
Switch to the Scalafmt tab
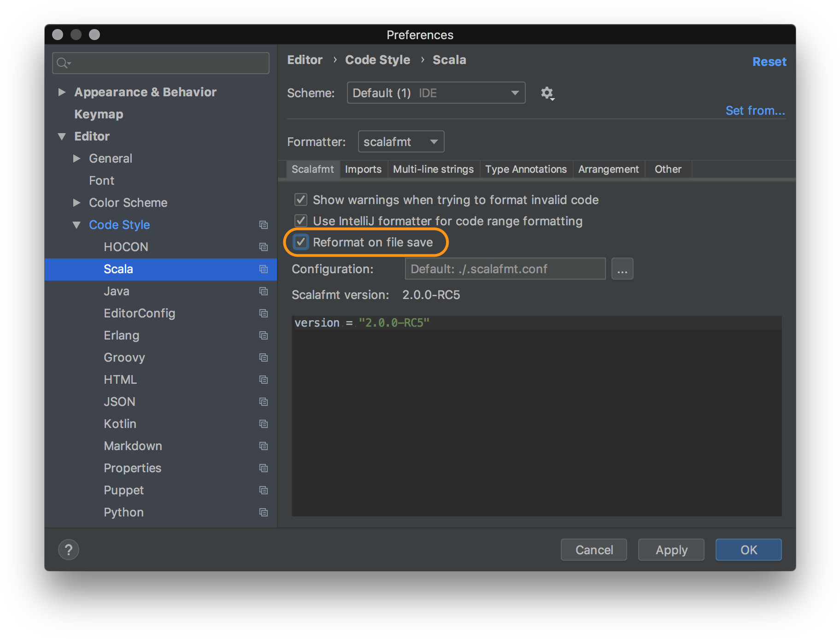point(312,169)
